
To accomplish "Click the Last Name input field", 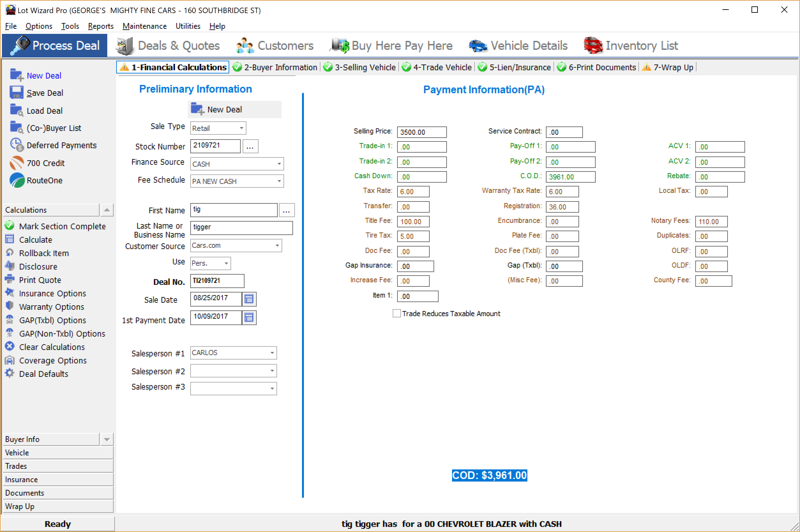I will pos(241,228).
